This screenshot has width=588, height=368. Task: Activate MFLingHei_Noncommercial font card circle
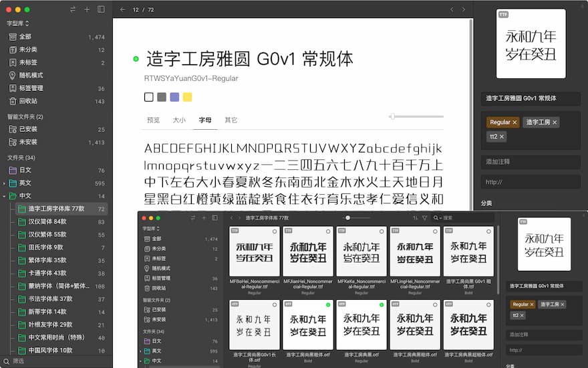[435, 232]
